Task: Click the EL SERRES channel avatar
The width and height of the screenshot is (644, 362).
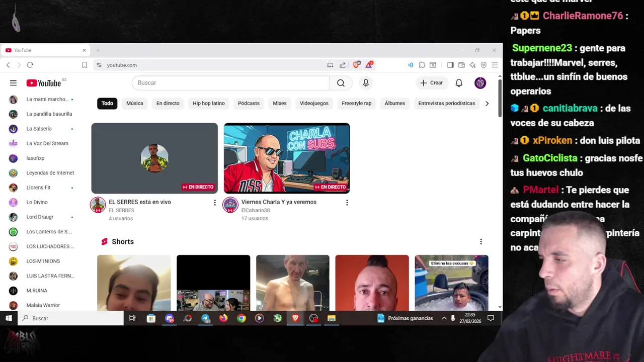Action: 98,205
